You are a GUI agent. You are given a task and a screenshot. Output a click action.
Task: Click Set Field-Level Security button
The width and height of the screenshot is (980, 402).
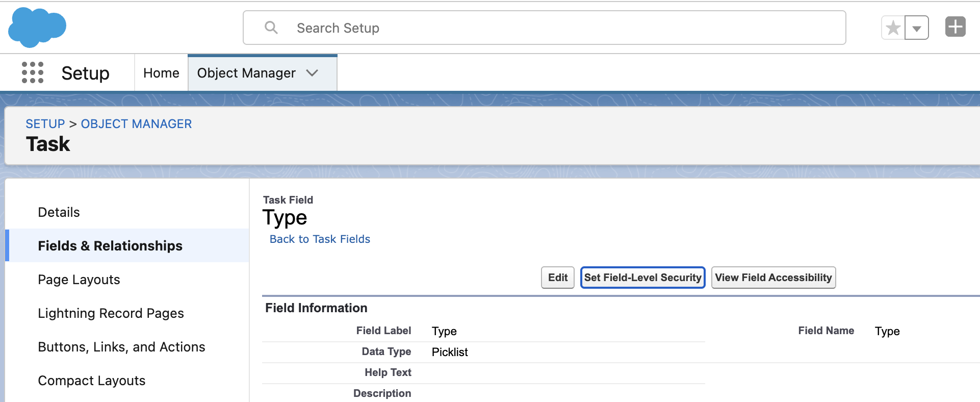[643, 278]
